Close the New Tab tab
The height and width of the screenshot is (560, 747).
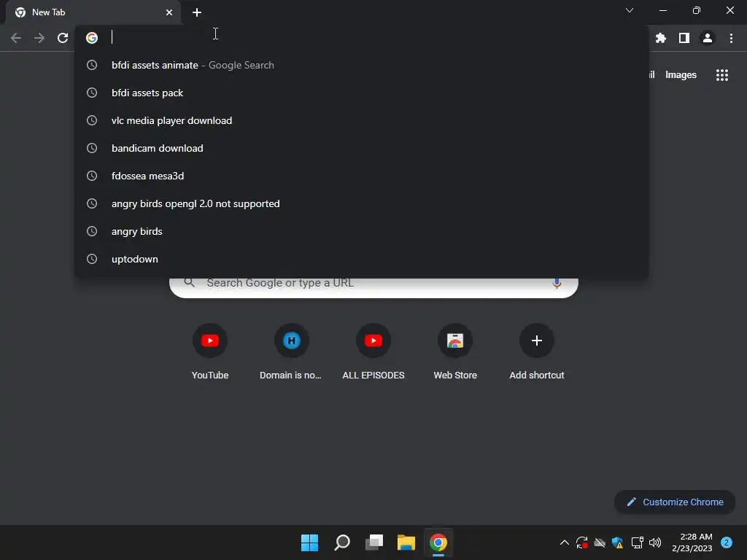pyautogui.click(x=169, y=12)
